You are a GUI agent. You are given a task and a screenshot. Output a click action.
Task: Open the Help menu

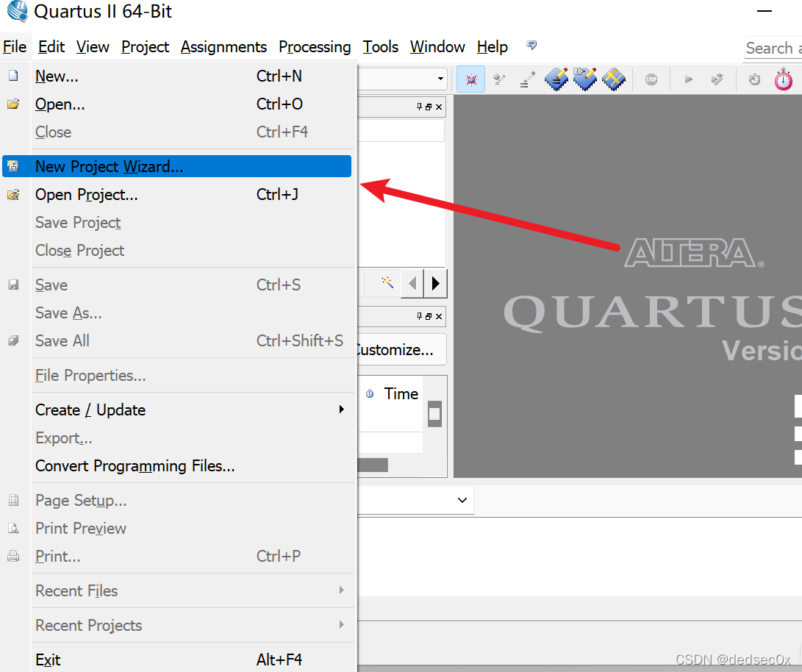click(492, 47)
